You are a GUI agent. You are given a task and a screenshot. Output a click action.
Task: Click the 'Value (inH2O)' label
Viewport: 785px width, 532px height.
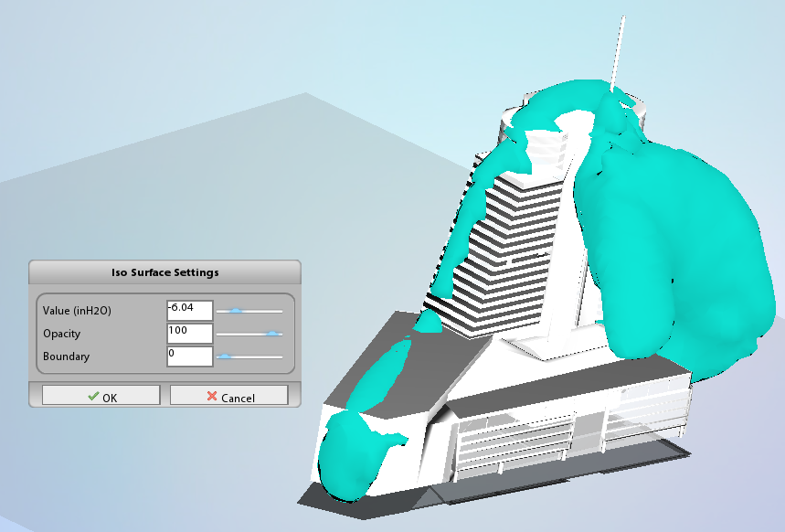click(x=77, y=311)
